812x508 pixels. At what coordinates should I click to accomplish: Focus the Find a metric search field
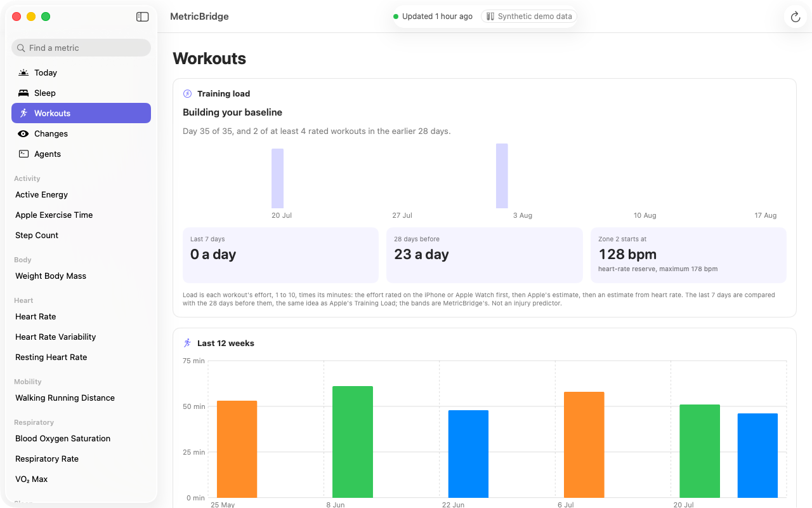[x=81, y=48]
